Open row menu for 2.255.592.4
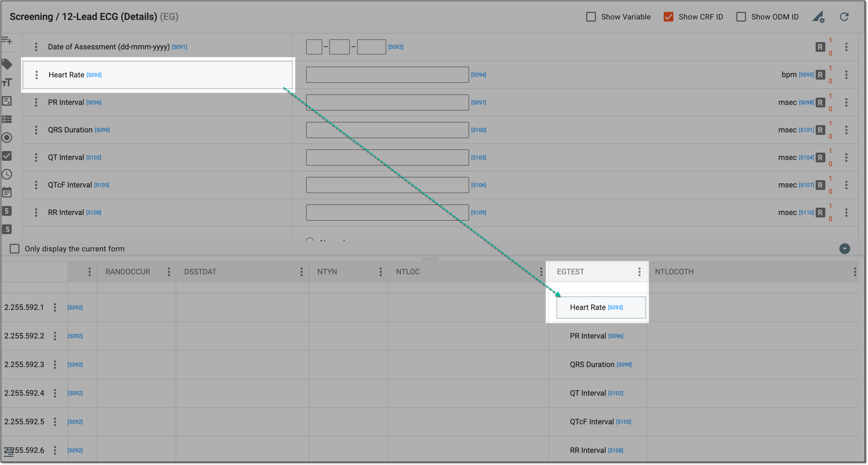The height and width of the screenshot is (465, 868). (55, 393)
